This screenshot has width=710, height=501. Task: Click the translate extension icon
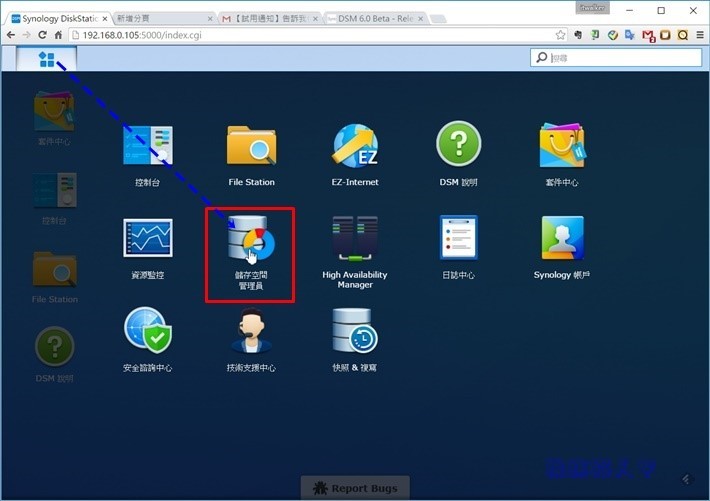pyautogui.click(x=630, y=35)
